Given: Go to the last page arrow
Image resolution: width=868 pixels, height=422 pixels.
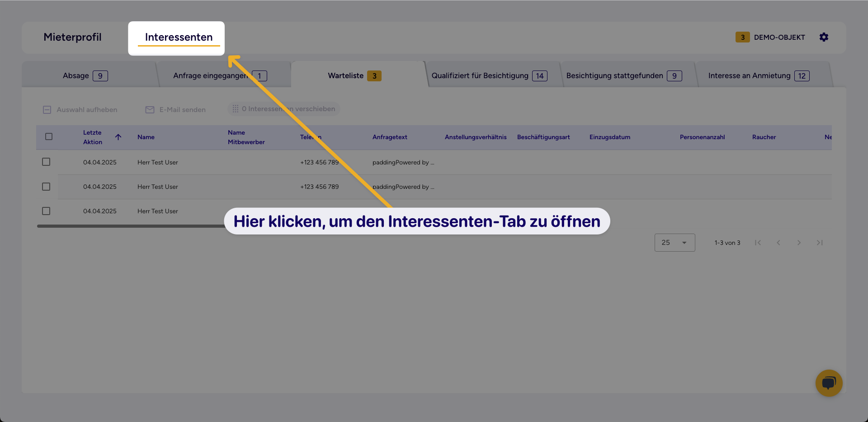Looking at the screenshot, I should [819, 243].
